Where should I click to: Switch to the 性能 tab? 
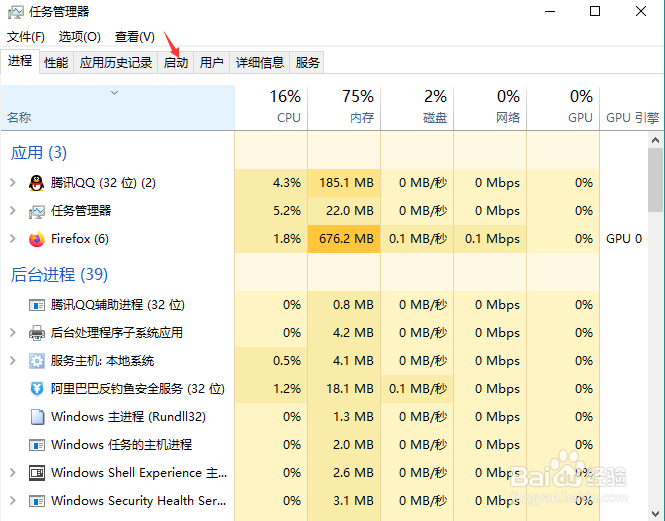click(56, 63)
